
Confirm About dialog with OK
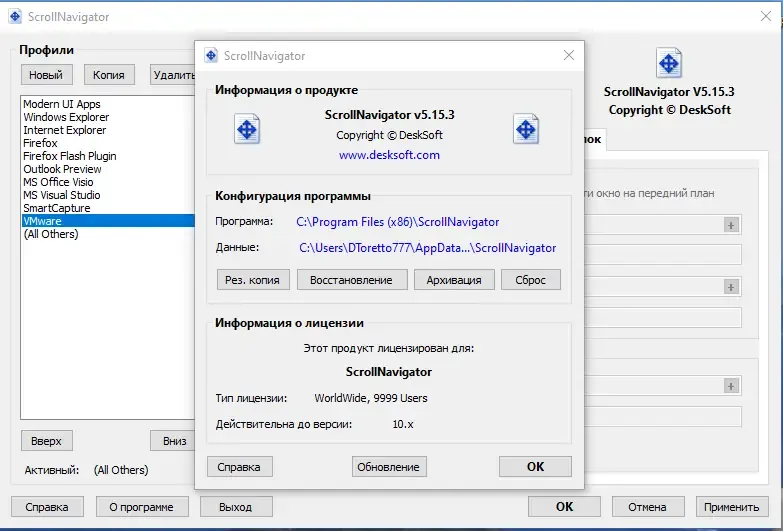[x=535, y=467]
